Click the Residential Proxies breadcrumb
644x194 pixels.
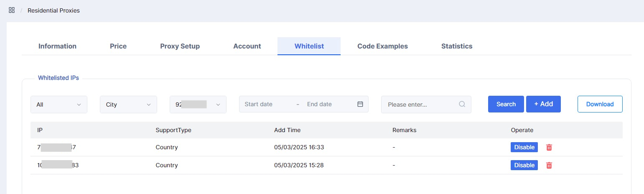tap(53, 10)
